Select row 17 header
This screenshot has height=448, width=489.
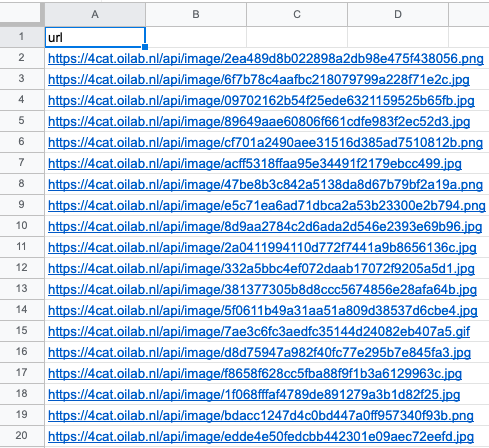(x=21, y=373)
